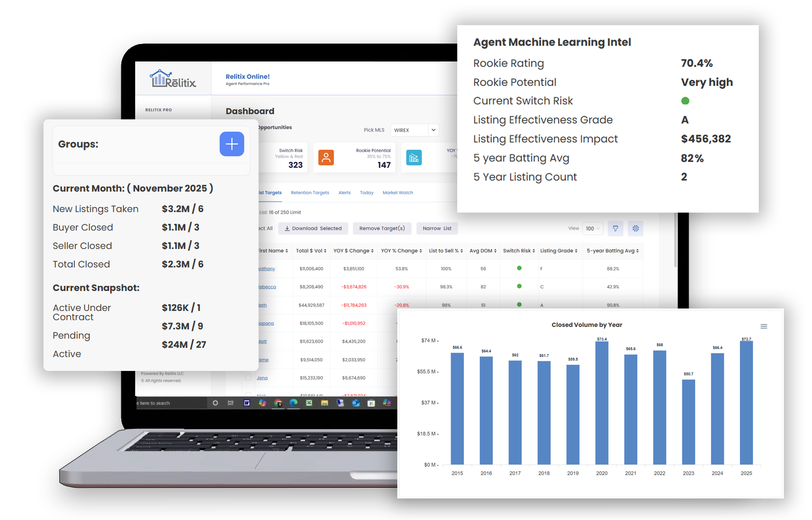Open the Market Watch tab

point(398,193)
